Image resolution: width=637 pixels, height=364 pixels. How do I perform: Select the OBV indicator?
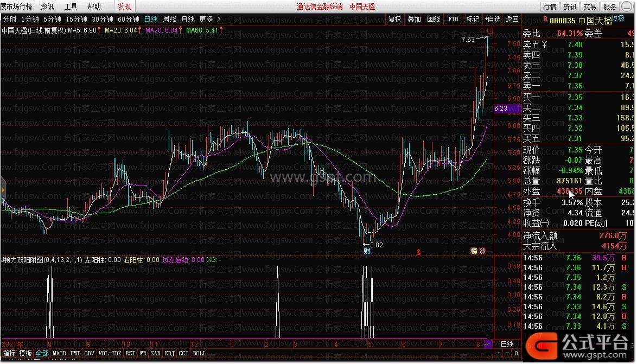pyautogui.click(x=90, y=354)
